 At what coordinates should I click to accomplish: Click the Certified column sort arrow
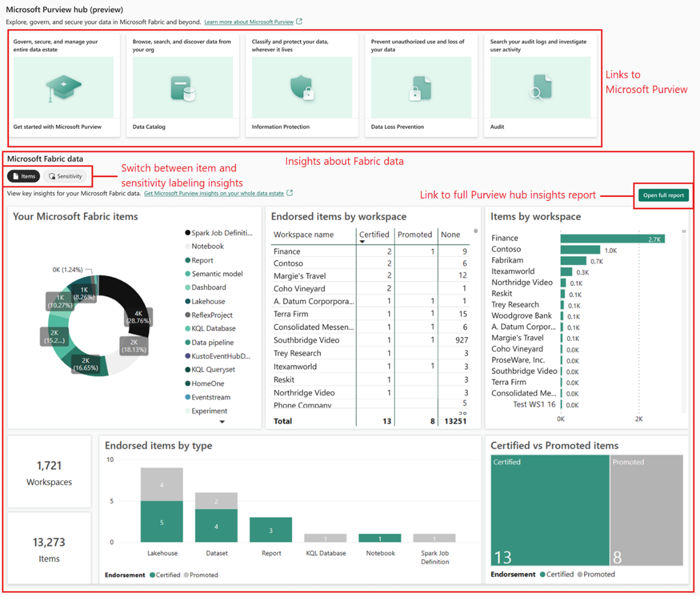pos(362,242)
